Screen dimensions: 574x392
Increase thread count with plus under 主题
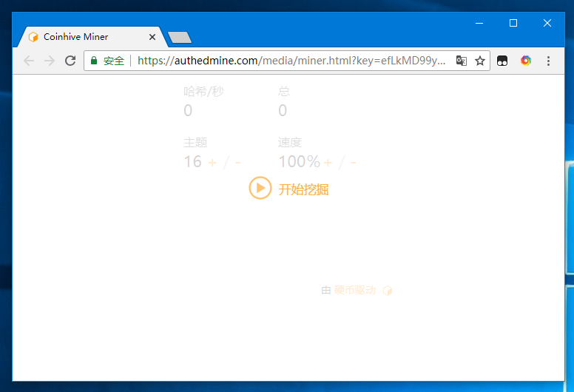click(213, 163)
